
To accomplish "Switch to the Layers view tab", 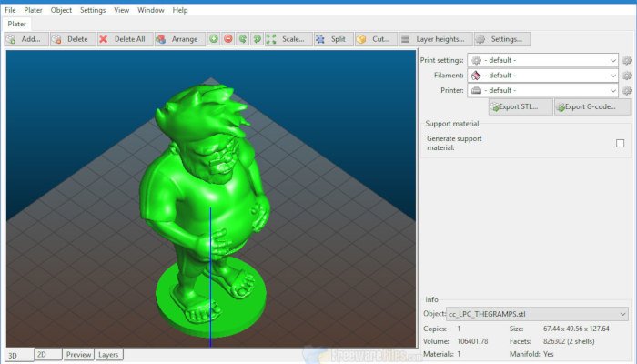I will click(x=108, y=355).
